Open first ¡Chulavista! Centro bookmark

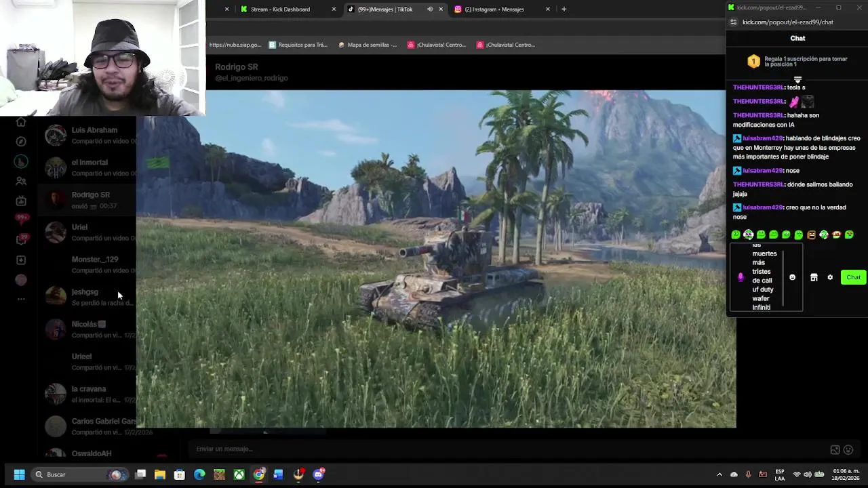[437, 45]
